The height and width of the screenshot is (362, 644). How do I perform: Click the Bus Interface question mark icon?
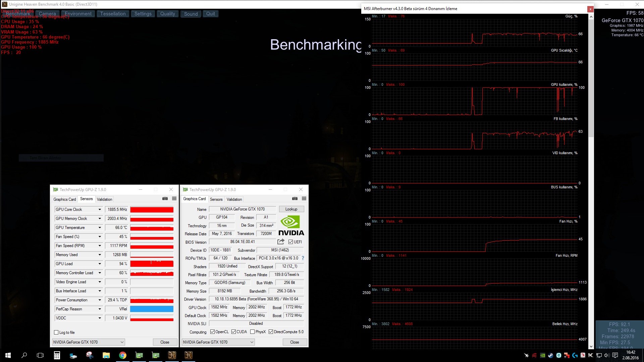coord(303,258)
